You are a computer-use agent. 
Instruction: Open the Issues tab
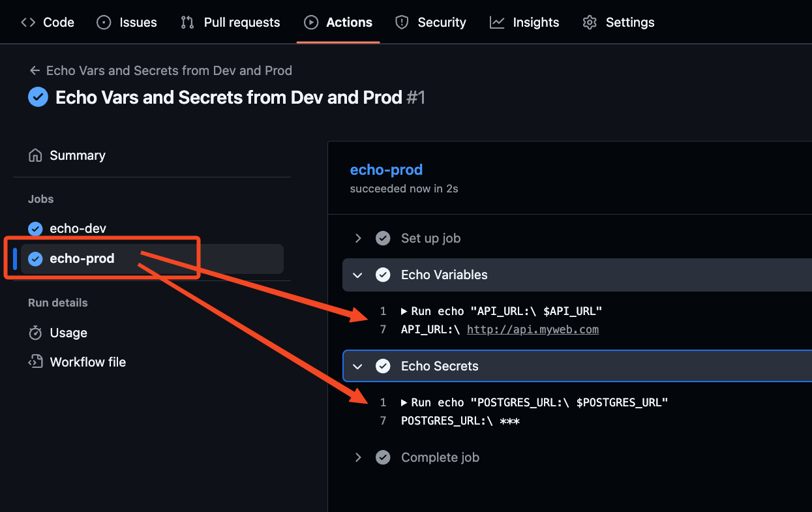tap(127, 22)
